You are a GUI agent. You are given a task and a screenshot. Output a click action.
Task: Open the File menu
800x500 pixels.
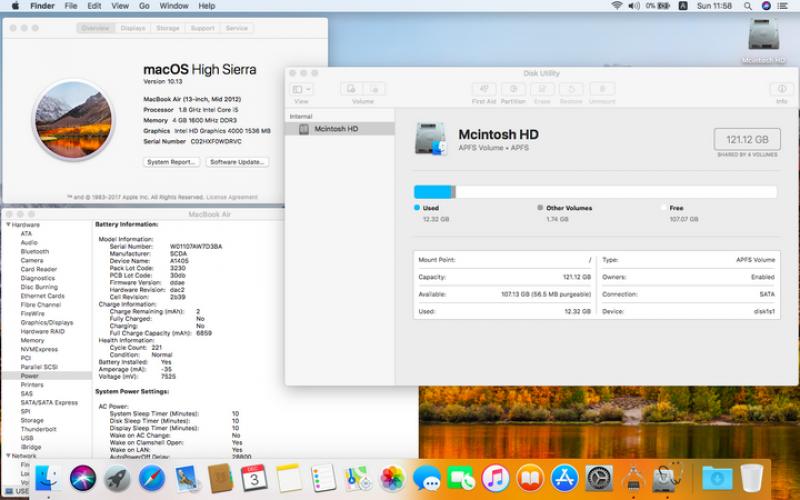(71, 6)
